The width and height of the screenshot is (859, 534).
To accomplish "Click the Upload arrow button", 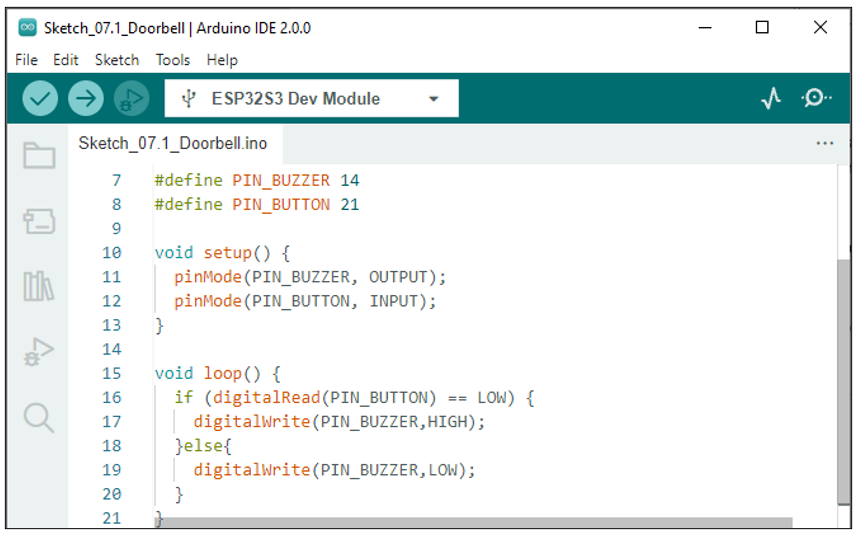I will tap(85, 99).
